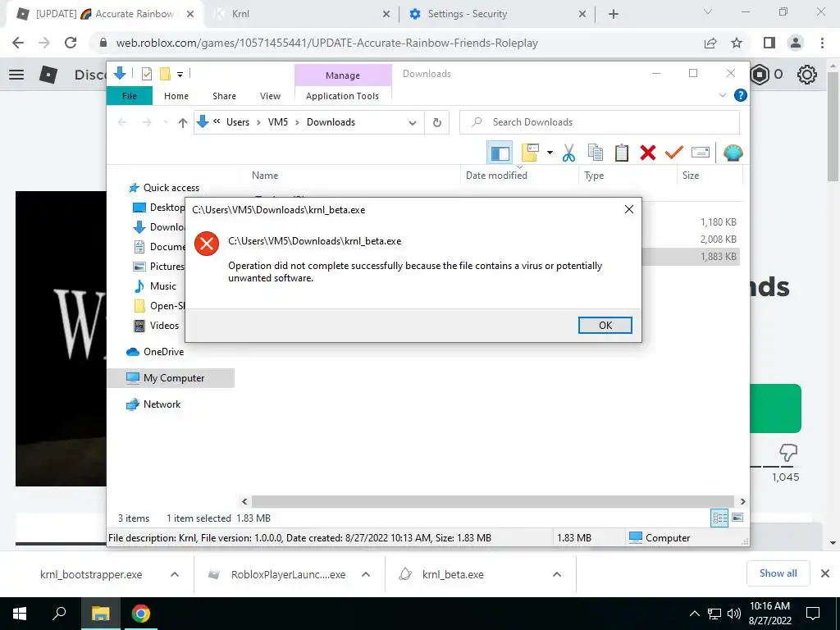
Task: Switch to the Settings - Security tab
Action: click(x=497, y=14)
